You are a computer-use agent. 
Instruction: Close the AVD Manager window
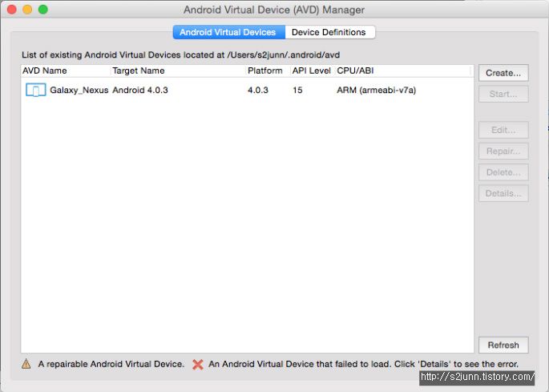pyautogui.click(x=11, y=10)
